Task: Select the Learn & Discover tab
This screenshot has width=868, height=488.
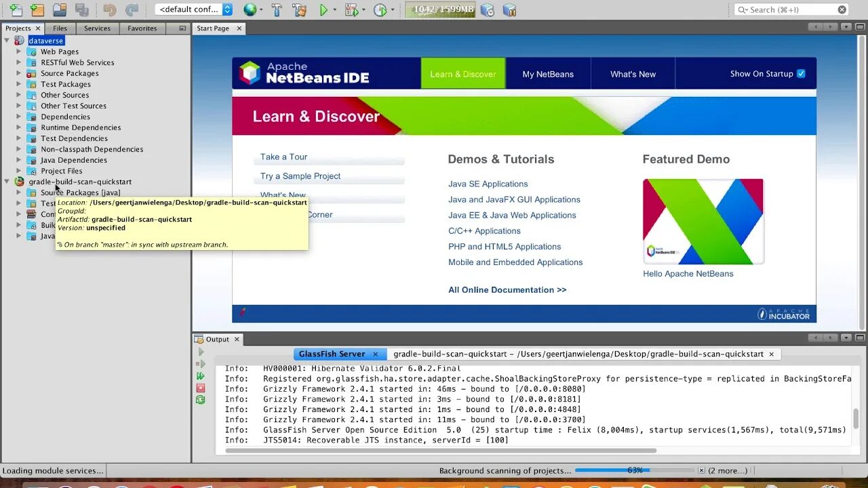Action: tap(463, 74)
